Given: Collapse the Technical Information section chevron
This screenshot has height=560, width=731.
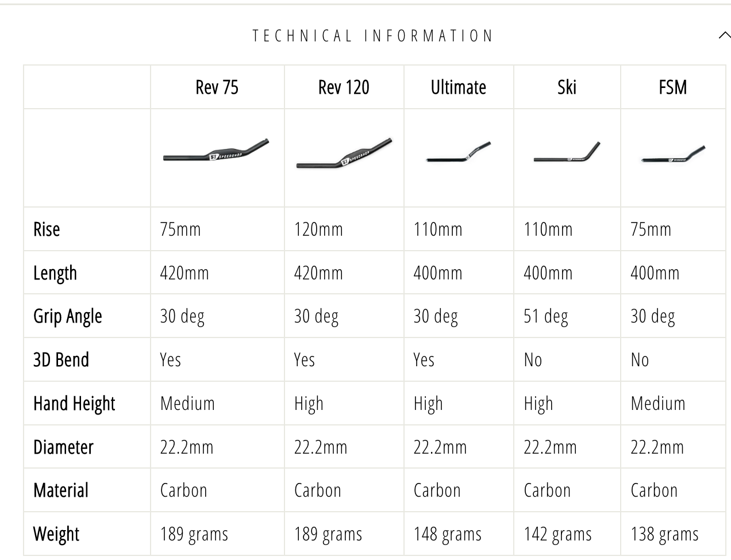Looking at the screenshot, I should coord(724,36).
